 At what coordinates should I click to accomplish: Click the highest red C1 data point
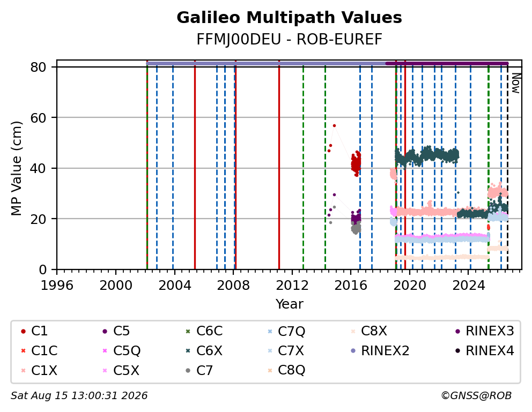pyautogui.click(x=334, y=126)
